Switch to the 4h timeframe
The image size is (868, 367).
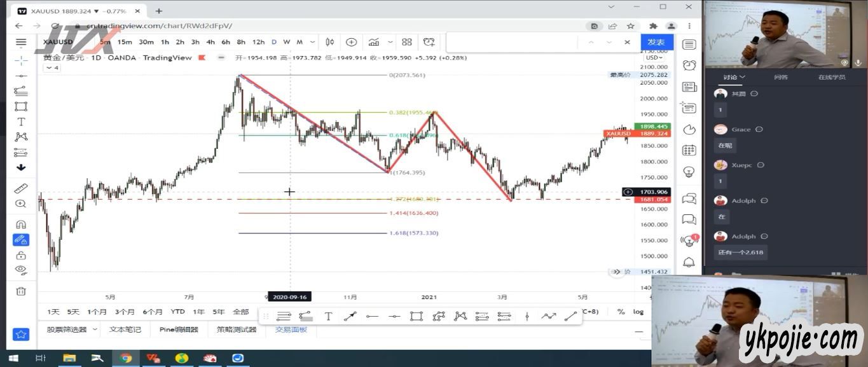click(210, 42)
